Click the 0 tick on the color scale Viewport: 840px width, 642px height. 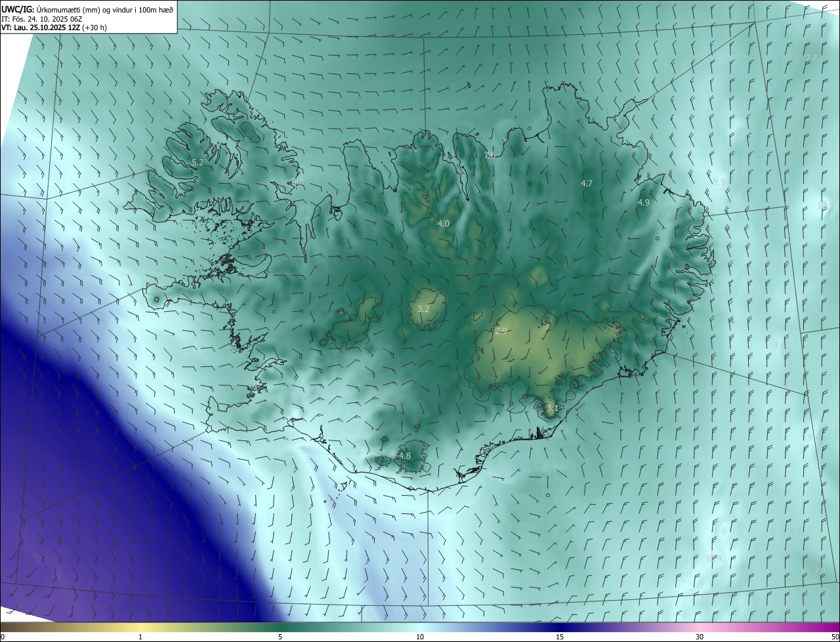coord(3,637)
